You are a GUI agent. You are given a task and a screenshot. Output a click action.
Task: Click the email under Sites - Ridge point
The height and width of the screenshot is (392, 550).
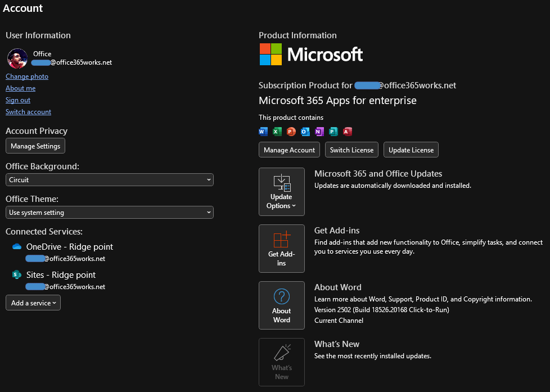[x=66, y=287]
